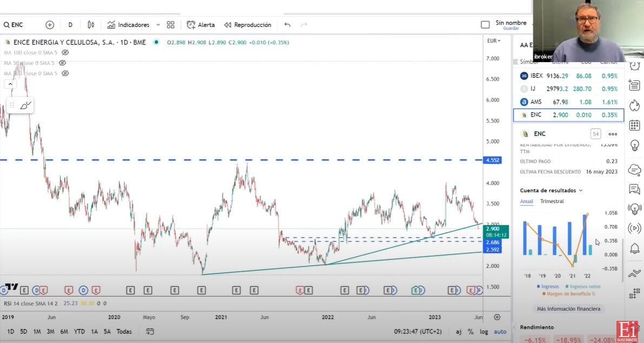Click the TradingView logo on the chart
Image resolution: width=644 pixels, height=343 pixels.
tap(11, 287)
